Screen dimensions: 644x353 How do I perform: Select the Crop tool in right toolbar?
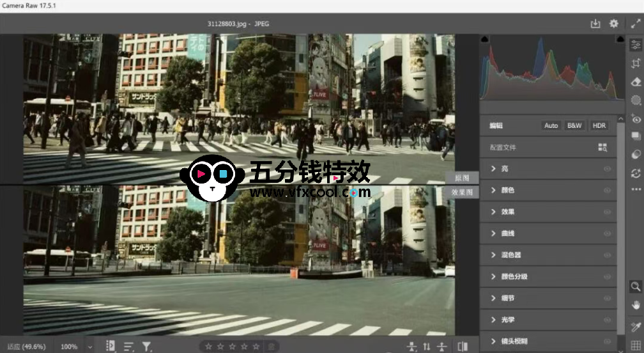click(x=635, y=63)
